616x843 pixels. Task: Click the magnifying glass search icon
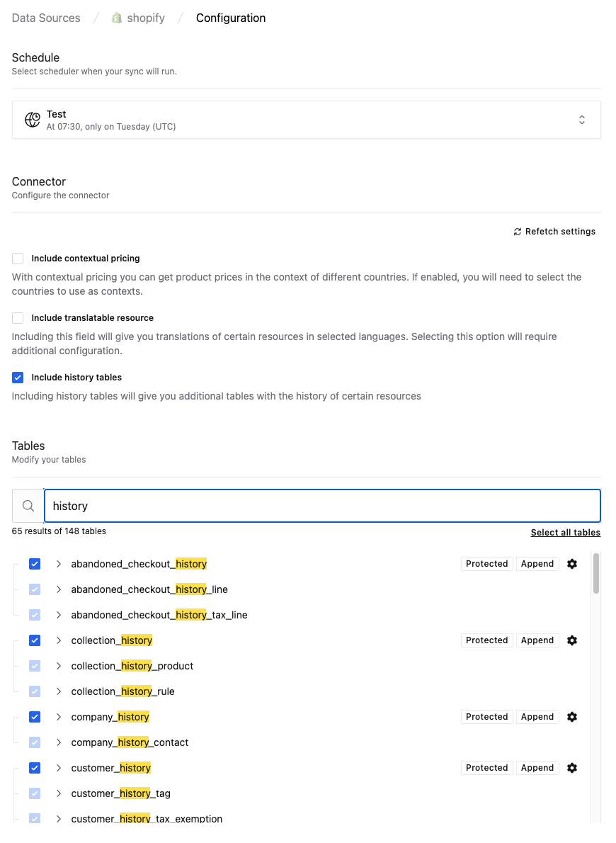[x=28, y=505]
